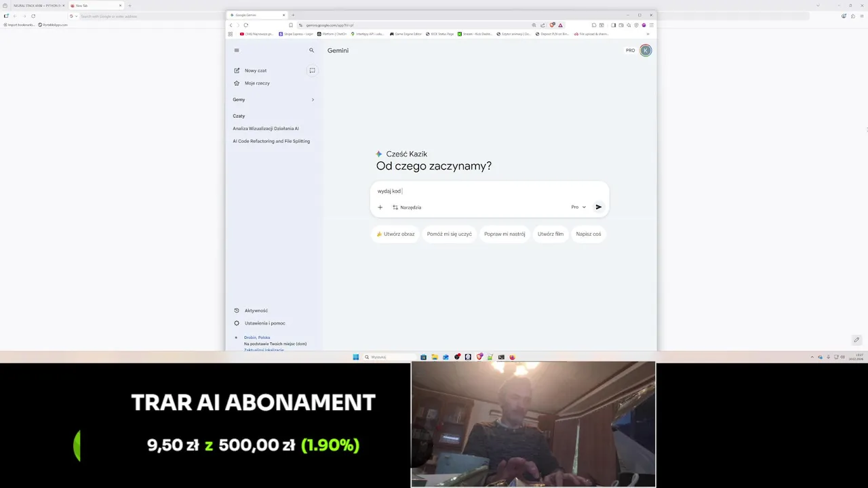Open the Windows Start menu
The image size is (868, 488).
(x=355, y=357)
